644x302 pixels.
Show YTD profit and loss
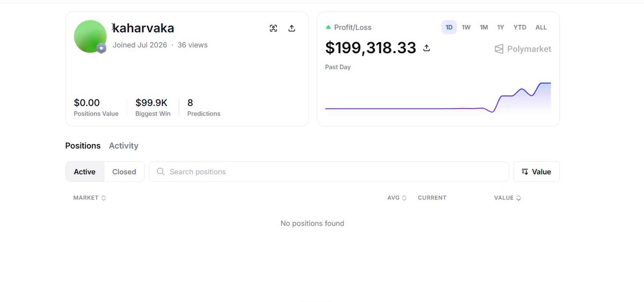point(519,27)
